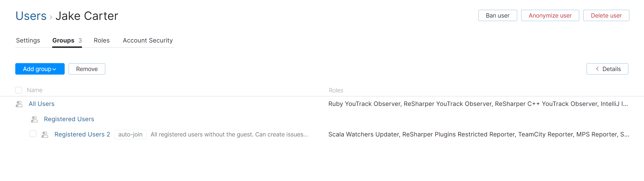Click the Registered Users group icon

[x=34, y=119]
